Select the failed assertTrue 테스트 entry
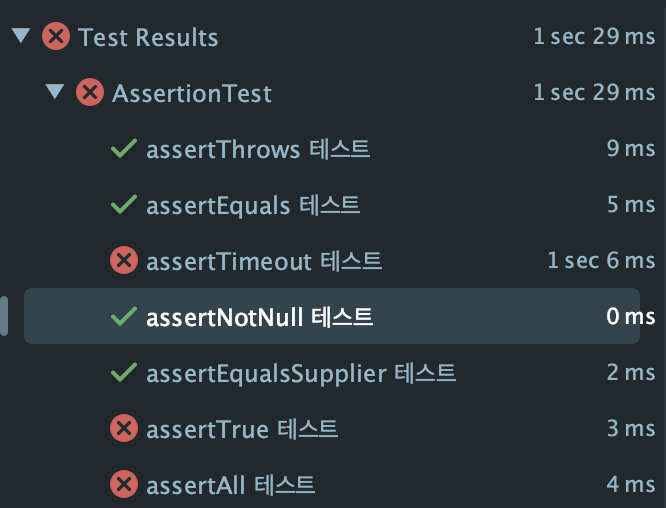 coord(332,428)
